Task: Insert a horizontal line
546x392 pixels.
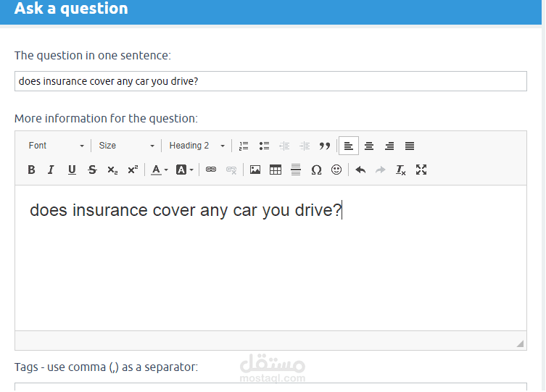Action: [296, 170]
